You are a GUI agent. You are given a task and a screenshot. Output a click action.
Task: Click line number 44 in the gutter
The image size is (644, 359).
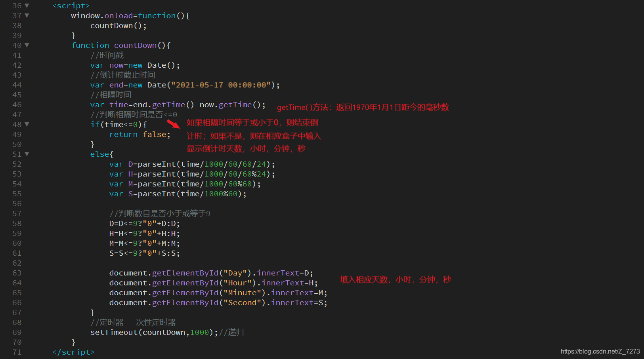coord(17,85)
